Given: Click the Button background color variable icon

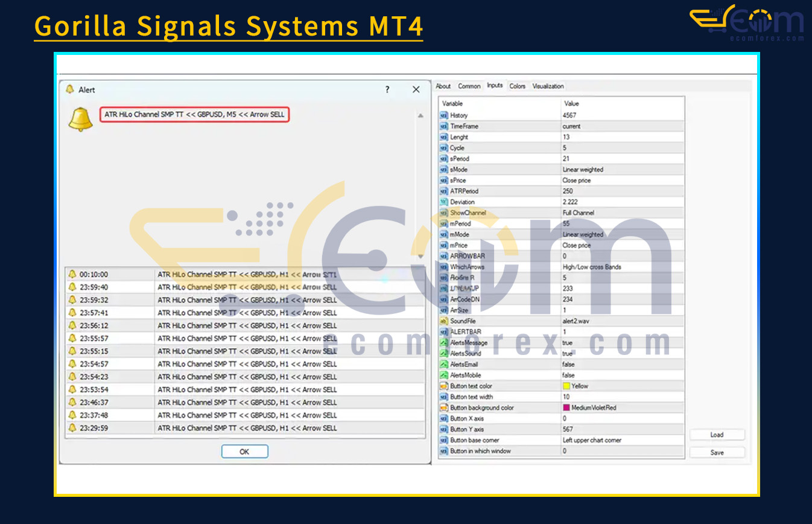Looking at the screenshot, I should (444, 407).
